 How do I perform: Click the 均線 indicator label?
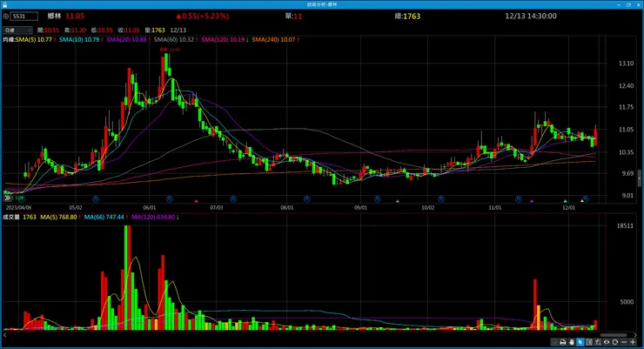pos(9,40)
